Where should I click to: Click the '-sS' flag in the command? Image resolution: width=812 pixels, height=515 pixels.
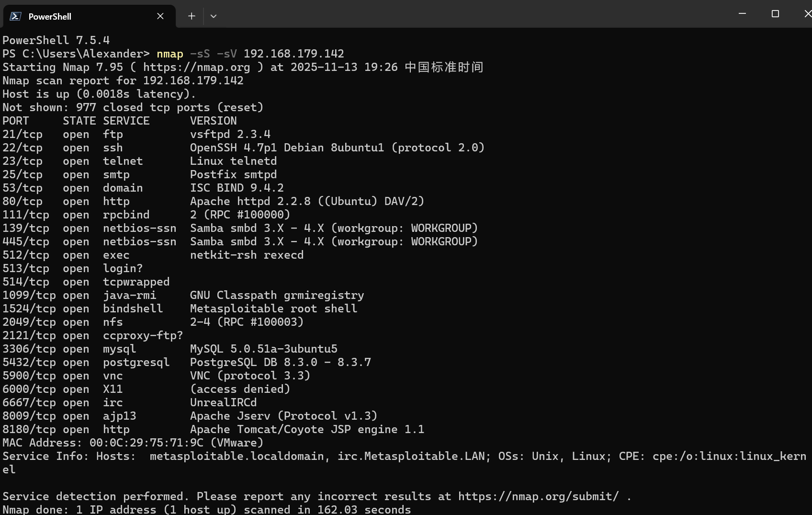(x=200, y=54)
